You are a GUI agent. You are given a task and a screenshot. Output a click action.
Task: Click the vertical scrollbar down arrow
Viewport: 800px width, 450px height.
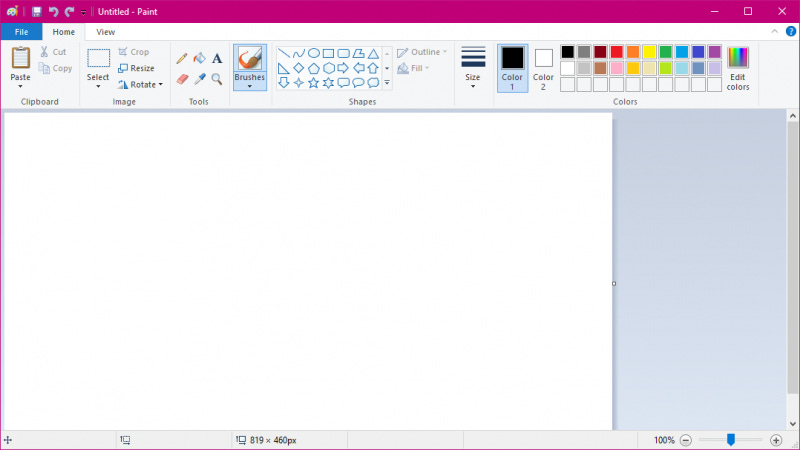(792, 423)
